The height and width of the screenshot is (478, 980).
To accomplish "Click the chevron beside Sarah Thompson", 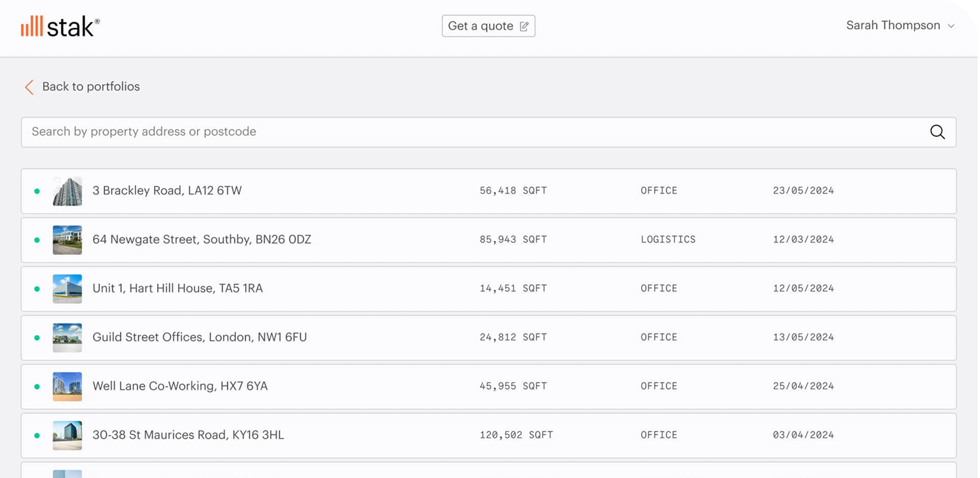I will click(951, 26).
